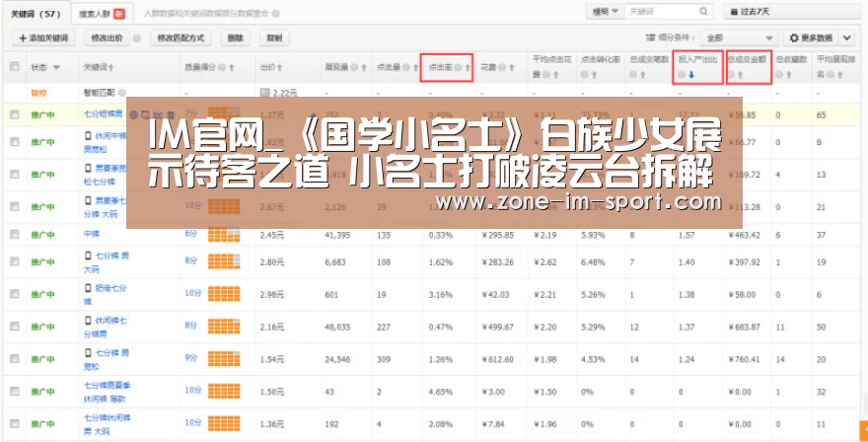Click the help icon beside 修改出价
868x442 pixels.
137,38
